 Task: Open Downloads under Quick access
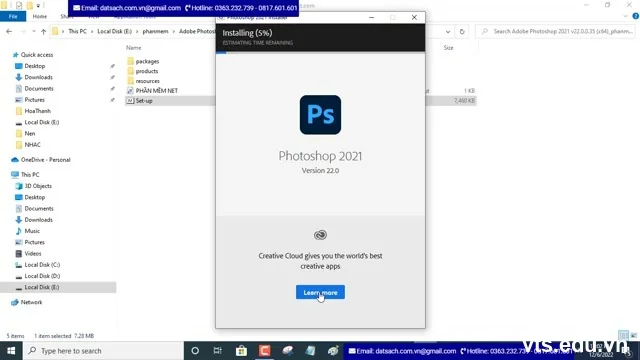(x=38, y=77)
